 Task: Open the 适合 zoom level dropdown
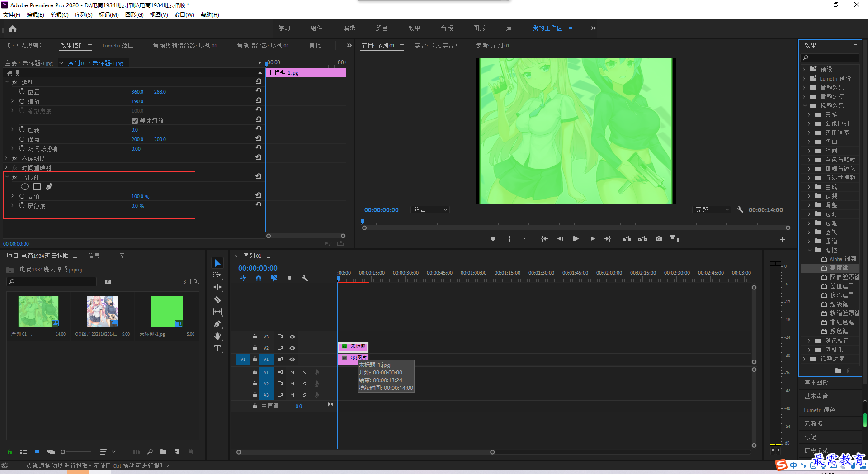click(x=430, y=210)
